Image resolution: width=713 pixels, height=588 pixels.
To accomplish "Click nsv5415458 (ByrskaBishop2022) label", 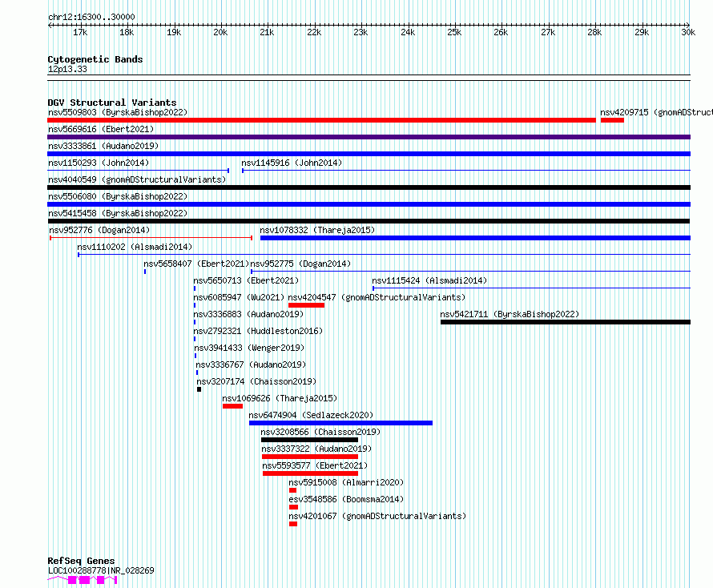I will [118, 213].
